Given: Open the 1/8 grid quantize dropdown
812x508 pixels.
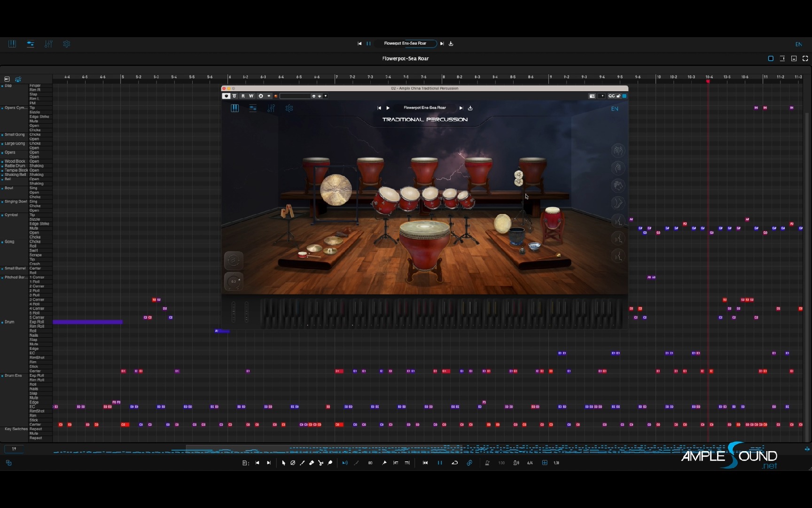Looking at the screenshot, I should (556, 463).
